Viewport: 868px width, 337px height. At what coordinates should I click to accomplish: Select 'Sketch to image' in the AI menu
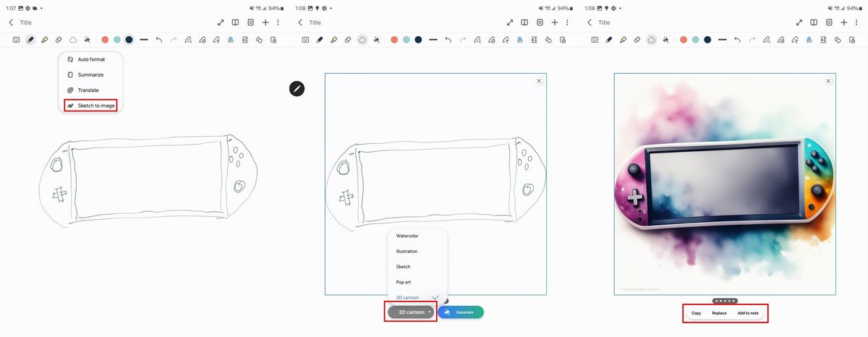[90, 106]
